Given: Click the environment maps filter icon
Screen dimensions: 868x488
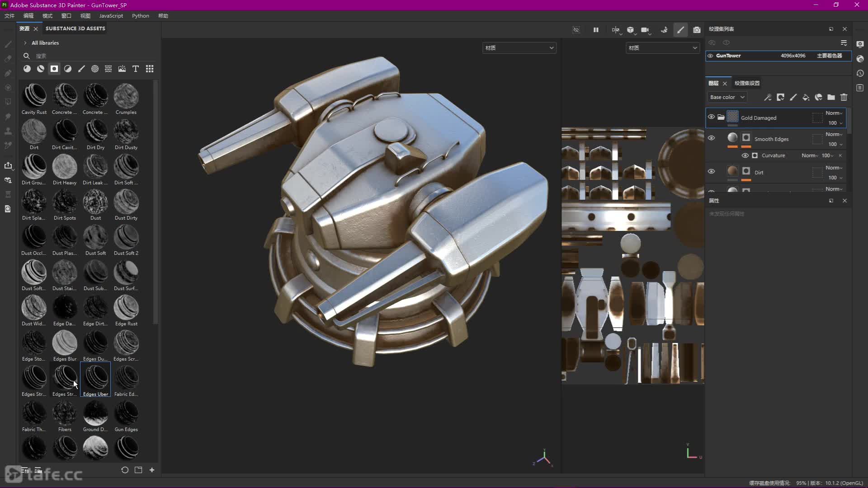Looking at the screenshot, I should click(122, 69).
